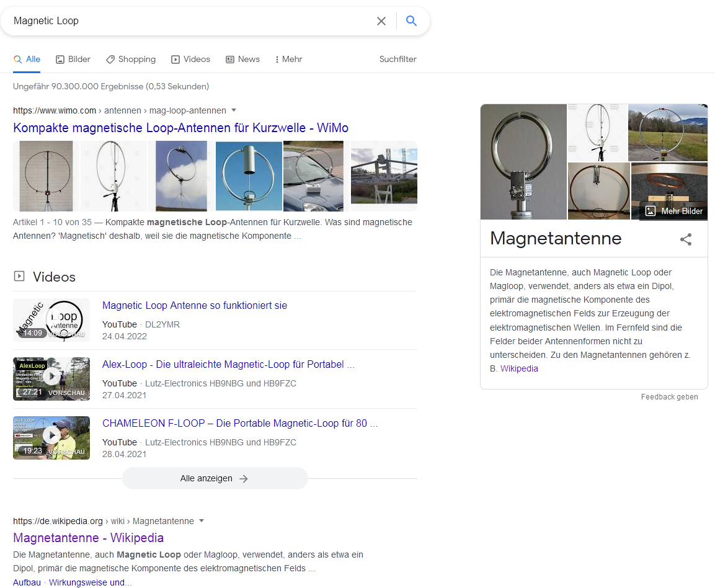Click Feedback geben below the panel
This screenshot has width=715, height=588.
[x=669, y=397]
